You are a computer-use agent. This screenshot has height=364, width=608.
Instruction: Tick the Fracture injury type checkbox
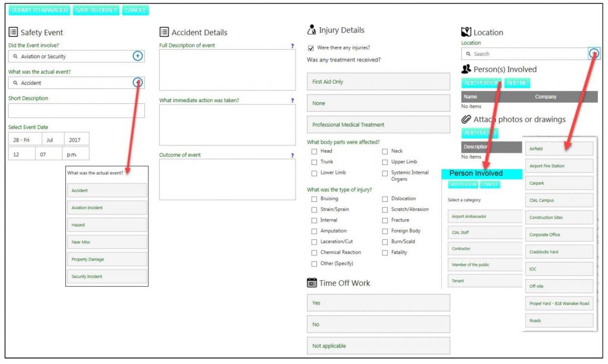[x=385, y=220]
